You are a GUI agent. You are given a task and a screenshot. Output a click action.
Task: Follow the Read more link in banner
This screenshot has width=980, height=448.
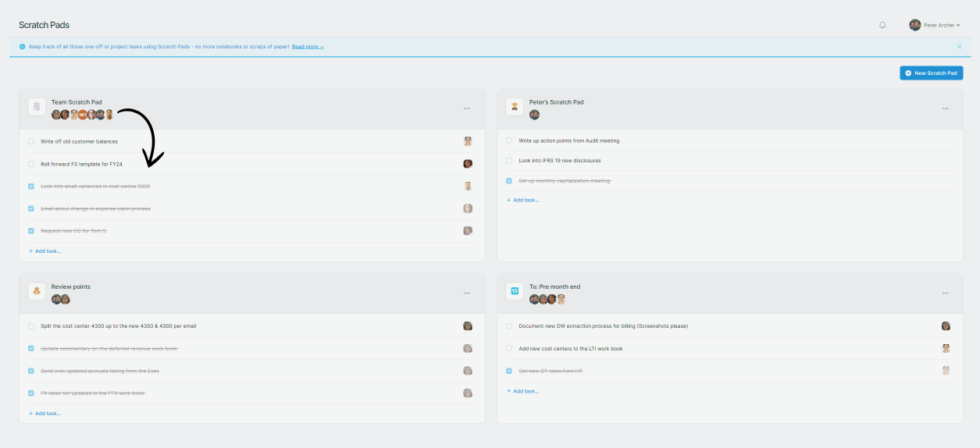tap(307, 46)
